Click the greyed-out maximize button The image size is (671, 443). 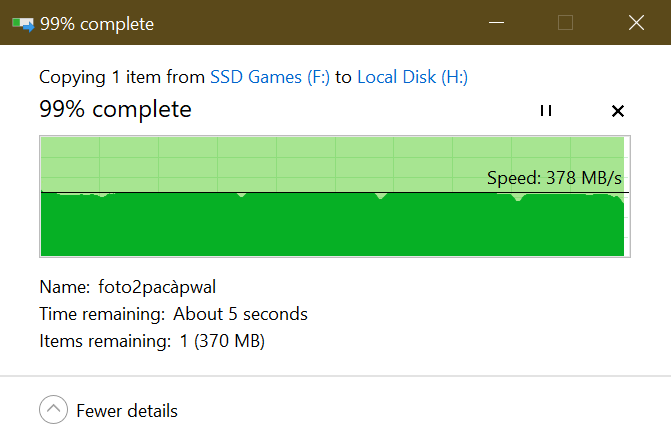pyautogui.click(x=566, y=23)
